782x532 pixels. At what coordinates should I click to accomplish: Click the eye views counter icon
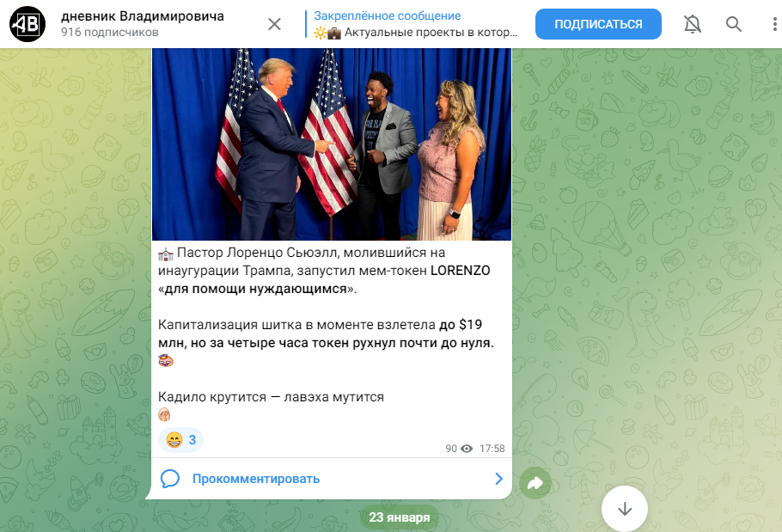[467, 449]
